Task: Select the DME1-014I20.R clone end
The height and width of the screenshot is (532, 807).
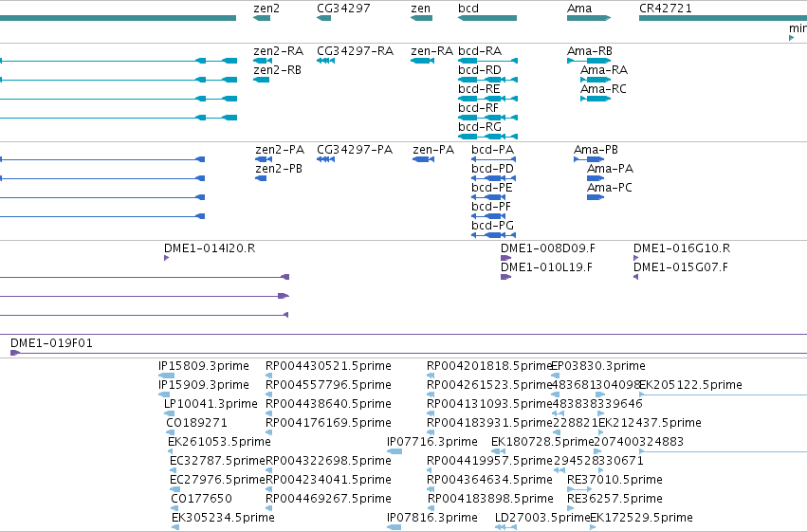Action: coord(166,258)
